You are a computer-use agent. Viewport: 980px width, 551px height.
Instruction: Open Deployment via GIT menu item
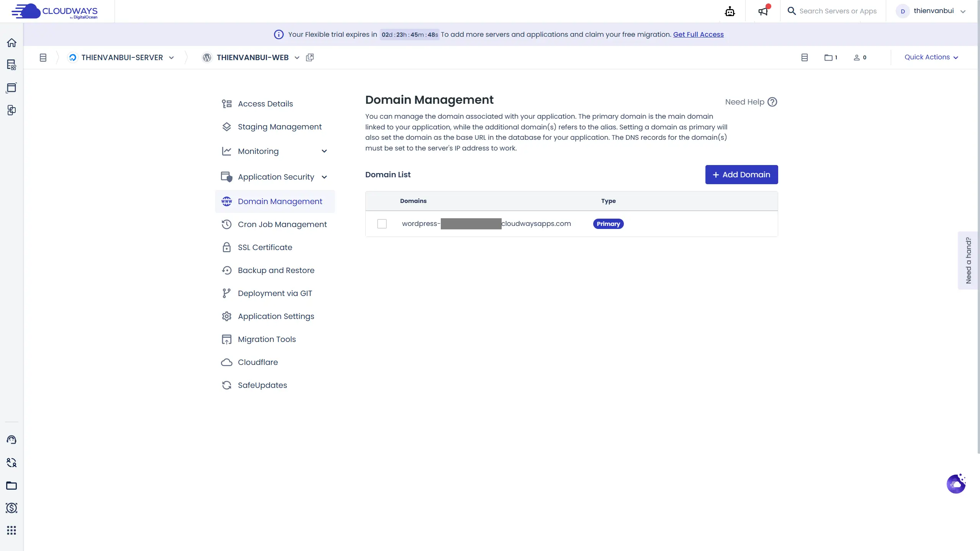[275, 293]
